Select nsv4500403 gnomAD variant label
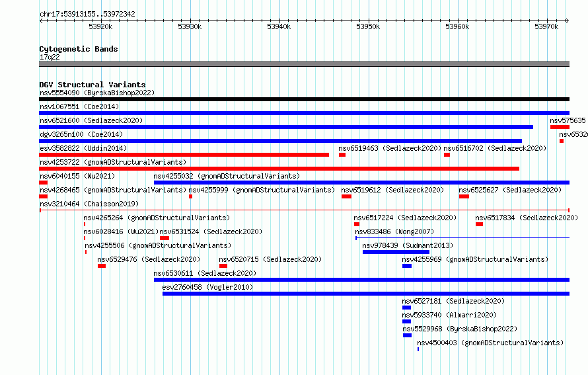The image size is (588, 375). 490,343
